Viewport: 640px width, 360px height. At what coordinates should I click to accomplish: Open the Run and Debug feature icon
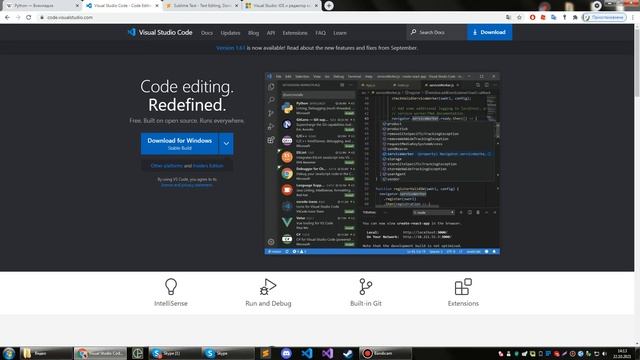[268, 287]
